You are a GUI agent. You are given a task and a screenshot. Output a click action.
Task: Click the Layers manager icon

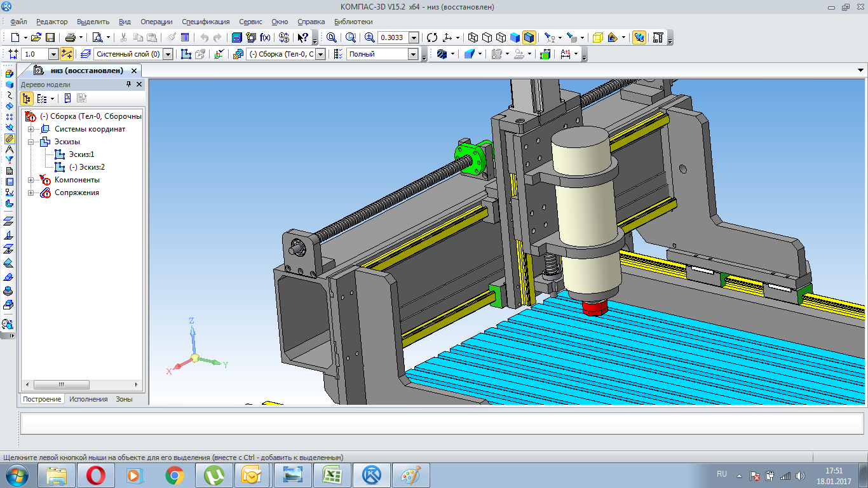click(x=86, y=54)
